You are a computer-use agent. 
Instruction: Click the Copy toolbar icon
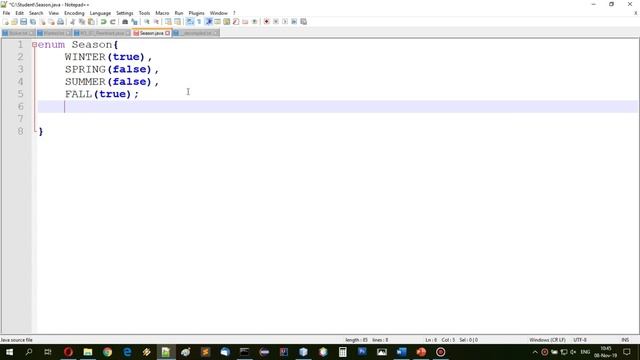tap(82, 22)
